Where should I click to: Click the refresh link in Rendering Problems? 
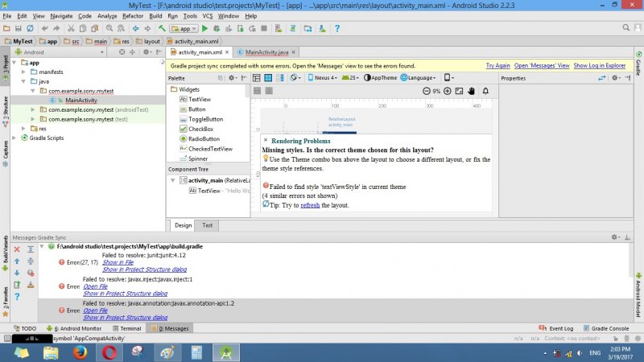(x=310, y=205)
